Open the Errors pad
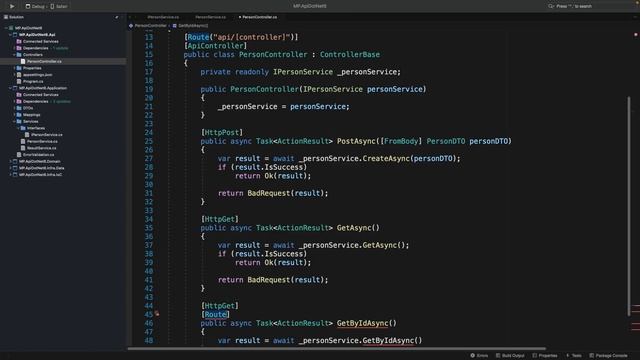This screenshot has height=360, width=640. point(479,356)
